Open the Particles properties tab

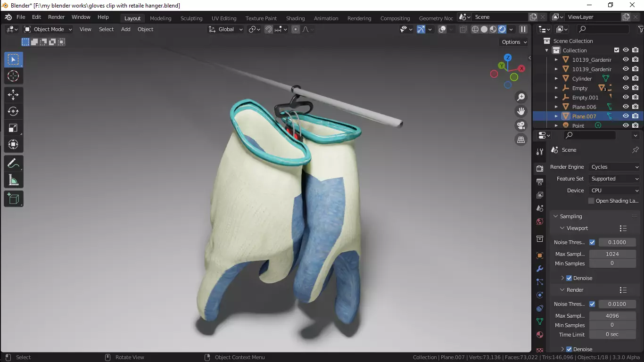click(x=540, y=282)
